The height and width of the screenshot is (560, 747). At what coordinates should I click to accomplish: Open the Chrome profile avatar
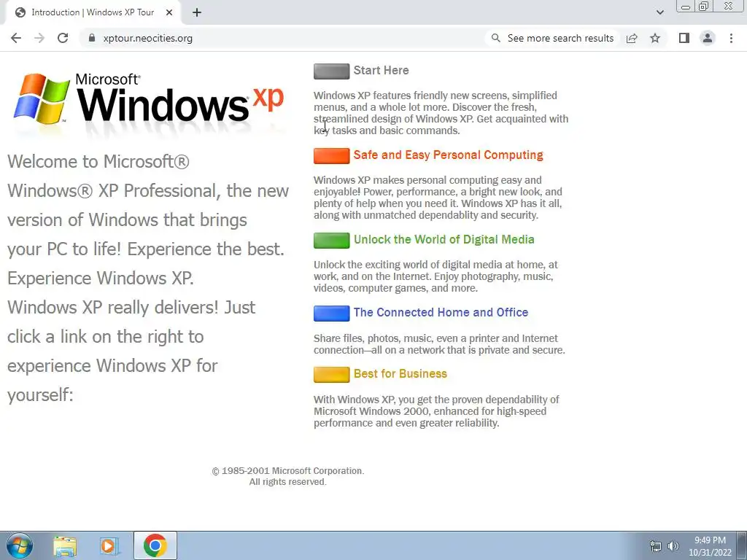pyautogui.click(x=708, y=38)
